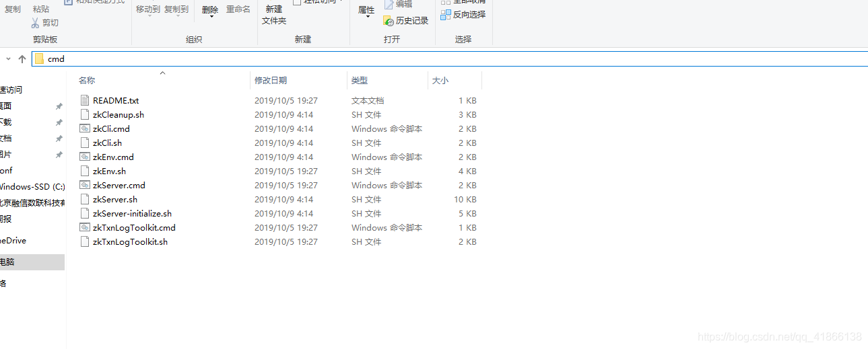Select the zkServer.cmd file name
This screenshot has width=868, height=349.
tap(119, 185)
